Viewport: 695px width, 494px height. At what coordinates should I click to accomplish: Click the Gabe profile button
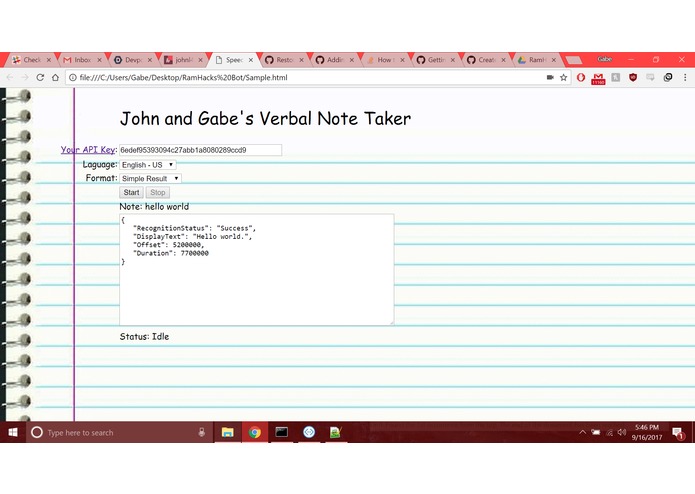(x=605, y=59)
